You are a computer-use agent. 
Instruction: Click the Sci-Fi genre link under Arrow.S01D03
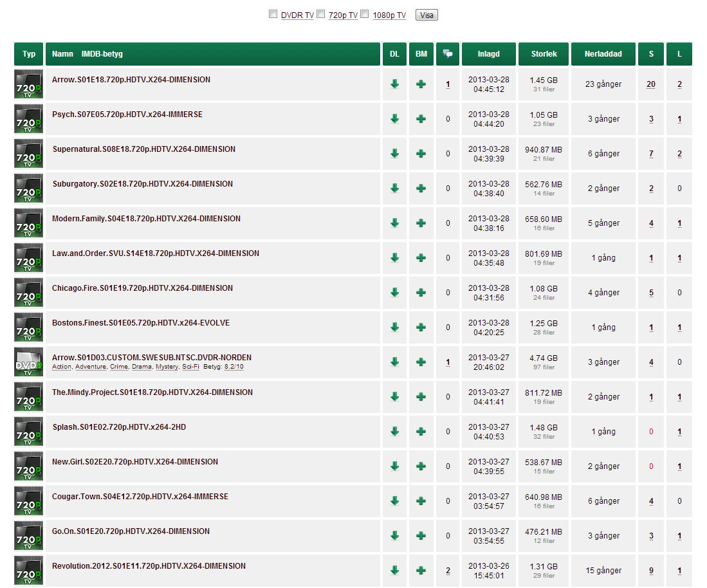pyautogui.click(x=190, y=367)
